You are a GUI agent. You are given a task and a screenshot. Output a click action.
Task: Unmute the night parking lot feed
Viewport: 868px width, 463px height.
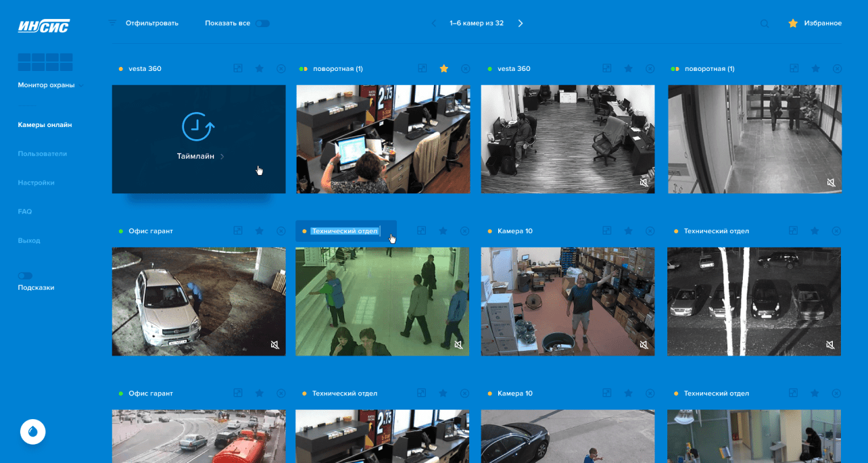830,345
